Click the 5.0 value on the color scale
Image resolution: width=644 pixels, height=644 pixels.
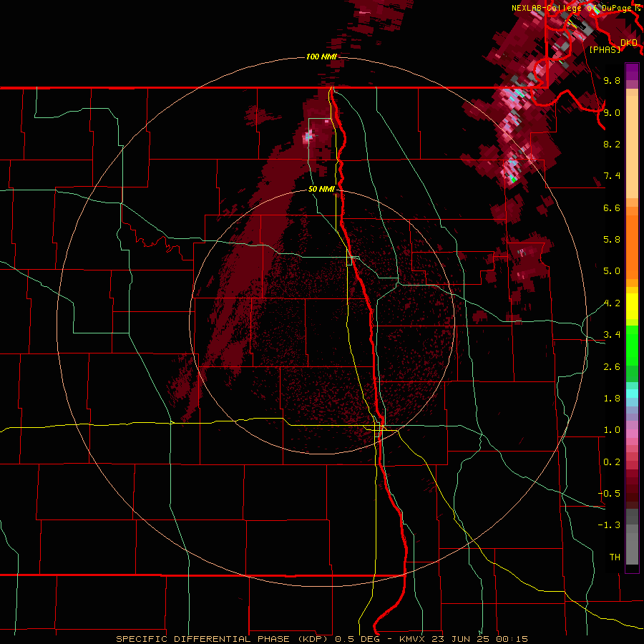(612, 271)
